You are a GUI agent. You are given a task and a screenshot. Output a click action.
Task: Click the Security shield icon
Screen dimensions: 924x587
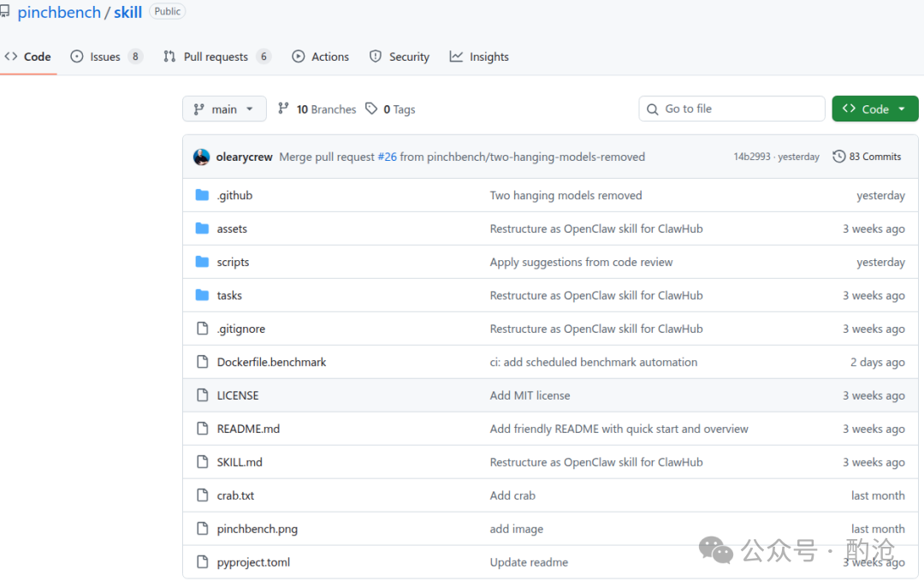point(376,56)
